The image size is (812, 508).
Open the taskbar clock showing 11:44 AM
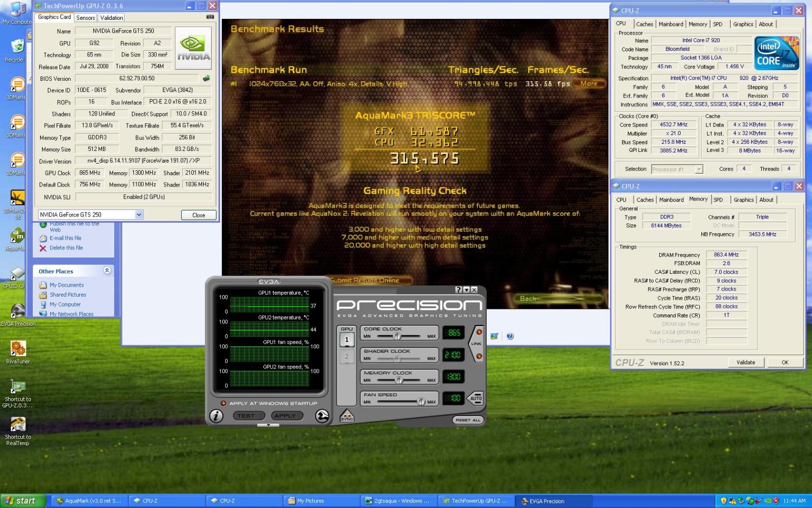pos(794,501)
